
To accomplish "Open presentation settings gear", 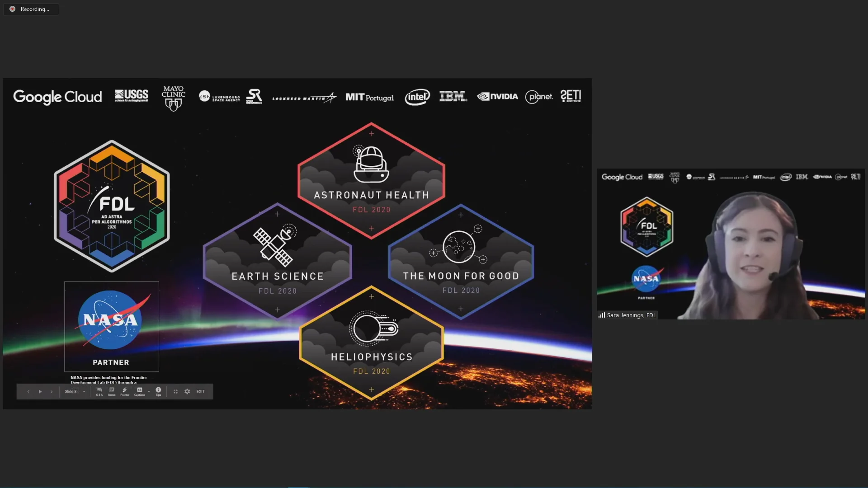I will [x=187, y=392].
